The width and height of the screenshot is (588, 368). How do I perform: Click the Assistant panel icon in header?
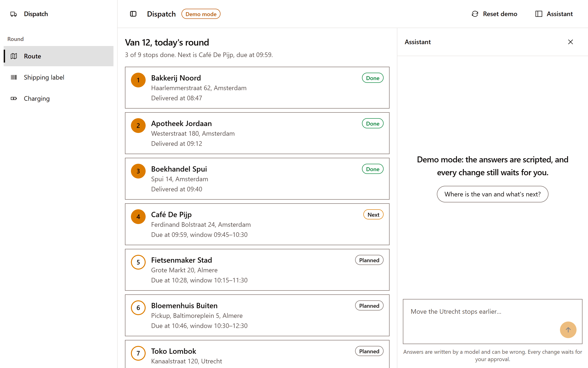pyautogui.click(x=539, y=14)
